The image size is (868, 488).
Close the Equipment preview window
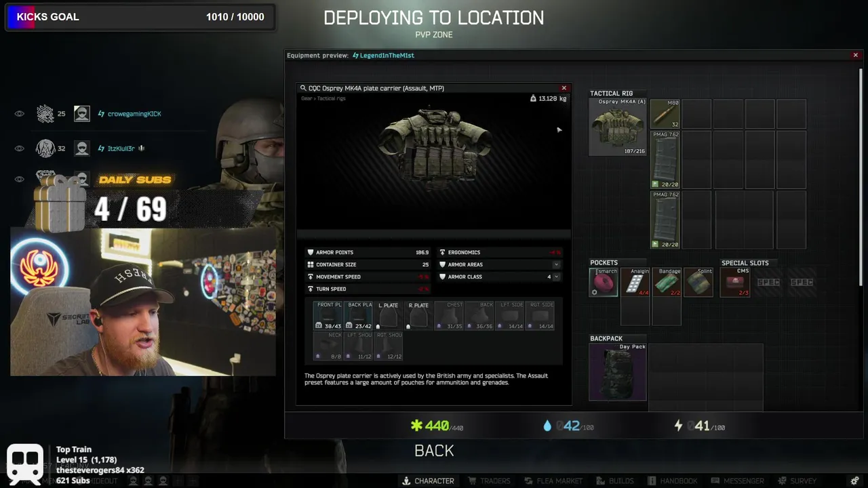(x=855, y=55)
